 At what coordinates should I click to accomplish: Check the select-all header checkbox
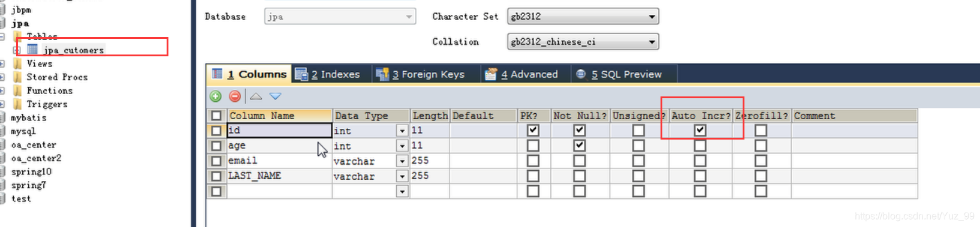coord(216,116)
